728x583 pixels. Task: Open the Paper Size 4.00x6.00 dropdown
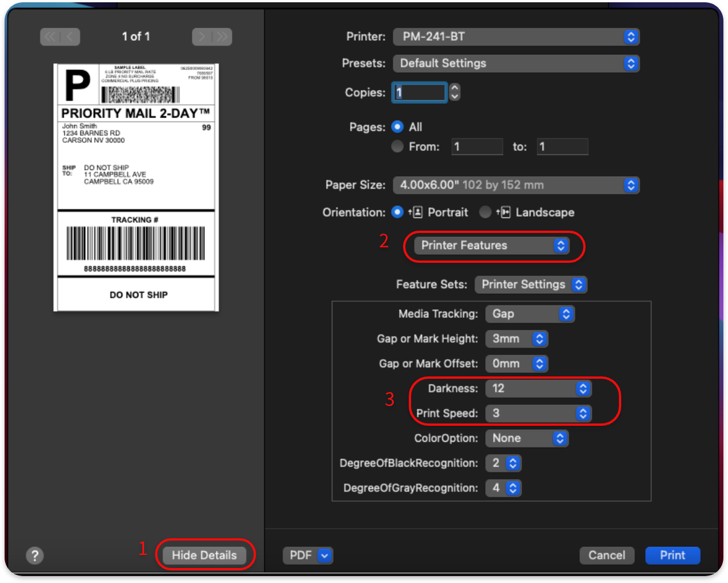pos(516,185)
